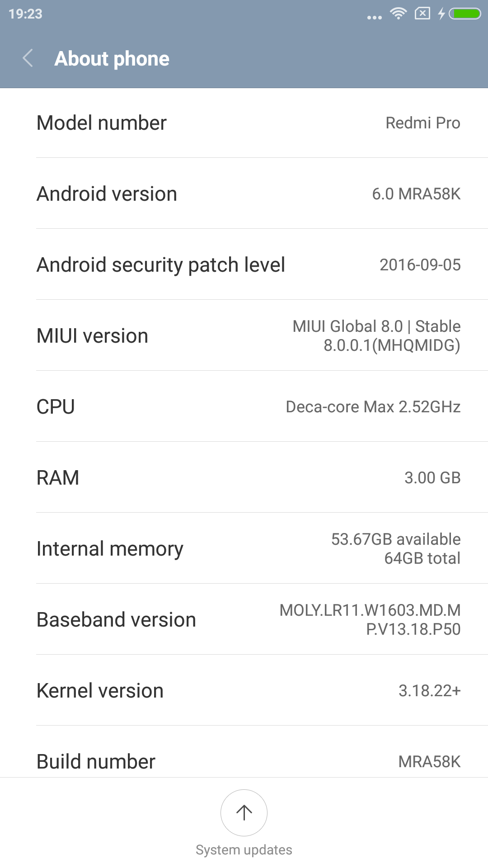Tap the RAM info row
Image resolution: width=488 pixels, height=868 pixels.
pyautogui.click(x=244, y=478)
